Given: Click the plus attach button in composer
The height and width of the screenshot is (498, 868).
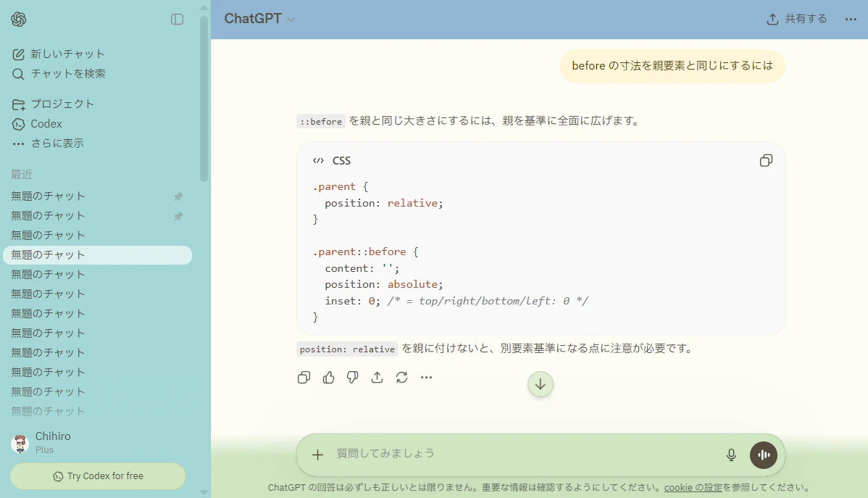Looking at the screenshot, I should 317,455.
